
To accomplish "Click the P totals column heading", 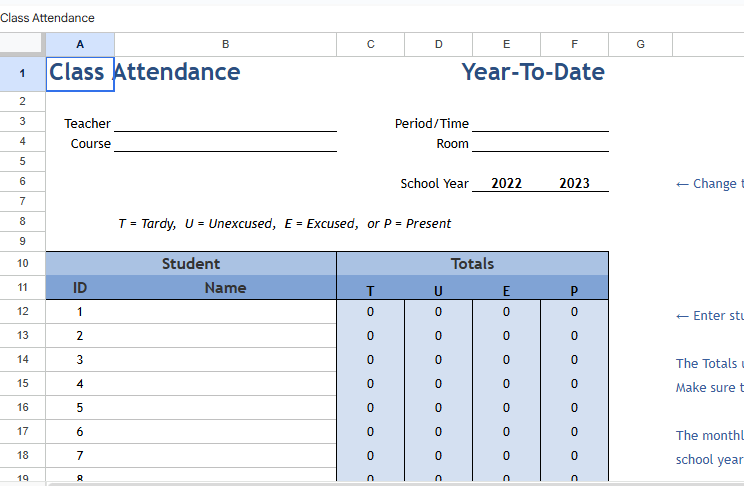I will (x=574, y=290).
